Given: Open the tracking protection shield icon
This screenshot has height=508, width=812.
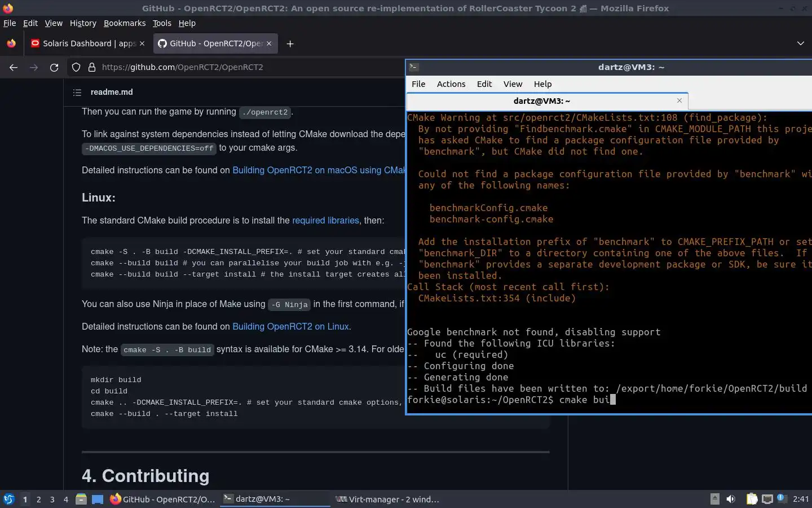Looking at the screenshot, I should [76, 67].
